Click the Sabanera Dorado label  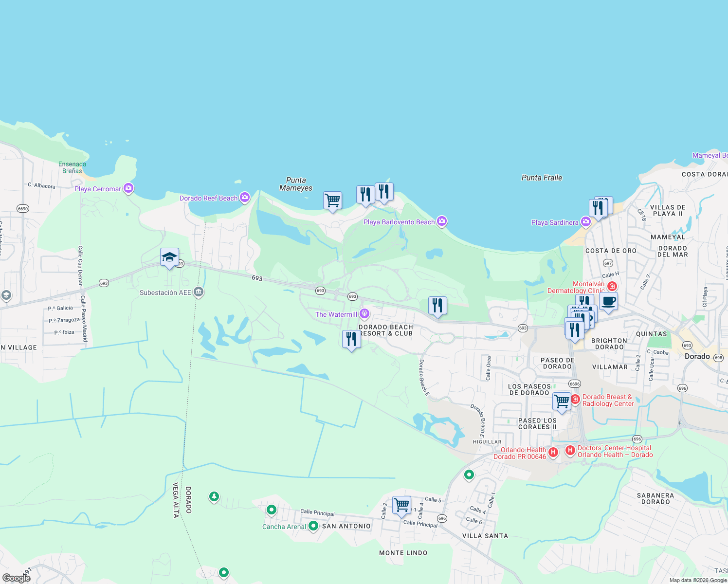(655, 498)
